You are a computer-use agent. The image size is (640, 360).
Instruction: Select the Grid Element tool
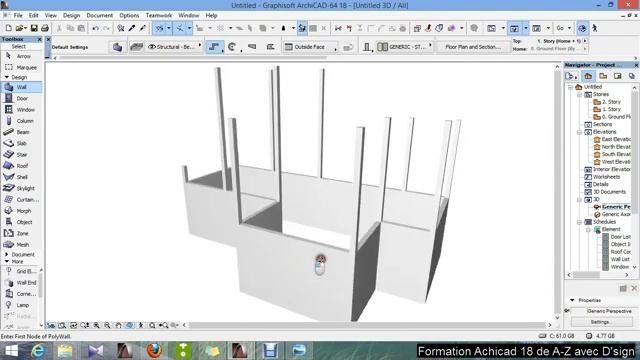(x=20, y=271)
